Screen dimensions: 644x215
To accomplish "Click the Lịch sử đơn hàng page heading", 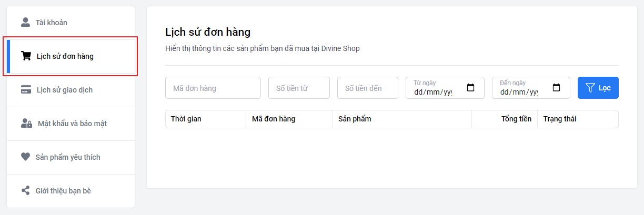I will click(x=208, y=33).
